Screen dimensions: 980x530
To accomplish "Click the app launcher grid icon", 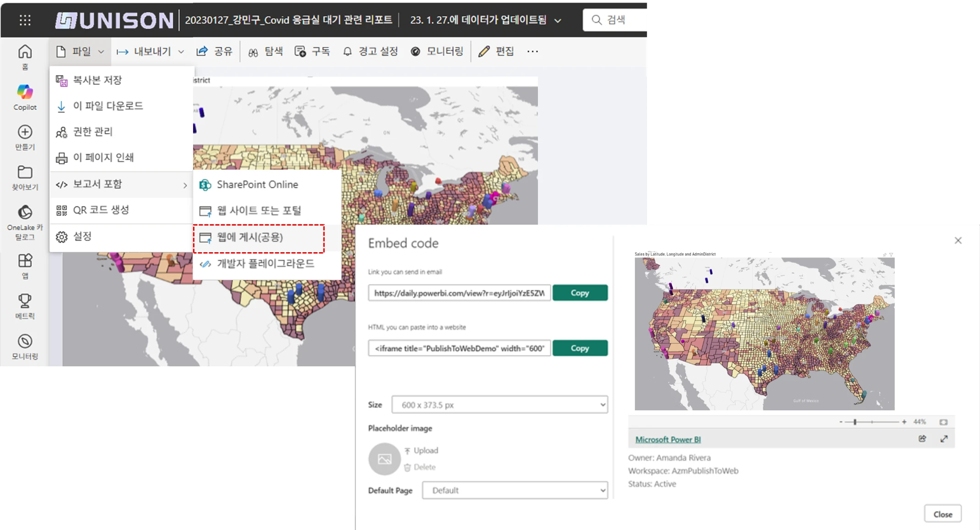I will (x=25, y=20).
